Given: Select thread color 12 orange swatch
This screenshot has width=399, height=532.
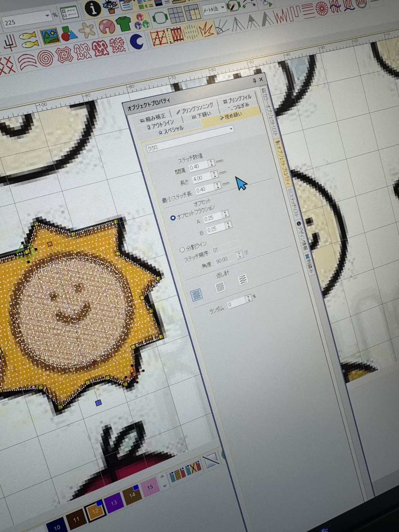Looking at the screenshot, I should (x=95, y=511).
